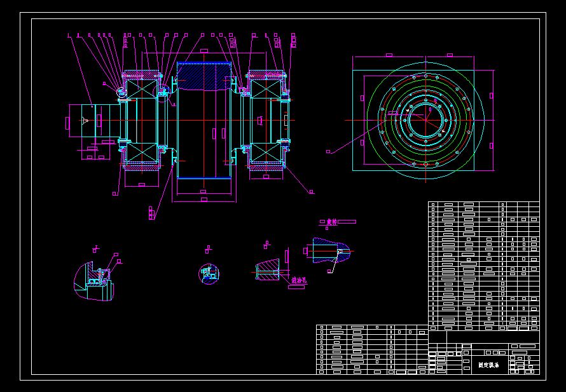566x392 pixels.
Task: Click the lower-left parts list table
Action: 372,349
